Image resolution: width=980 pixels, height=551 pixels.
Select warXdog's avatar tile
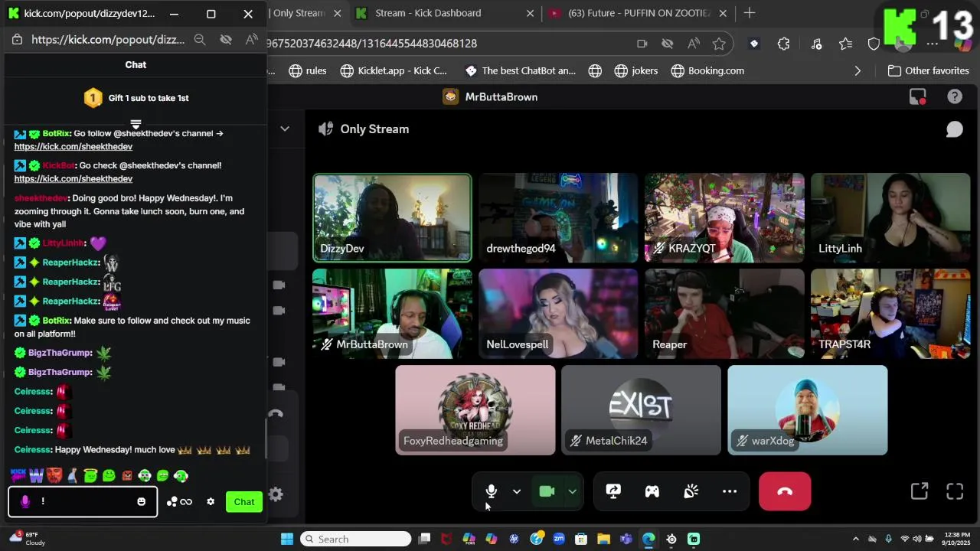tap(808, 410)
